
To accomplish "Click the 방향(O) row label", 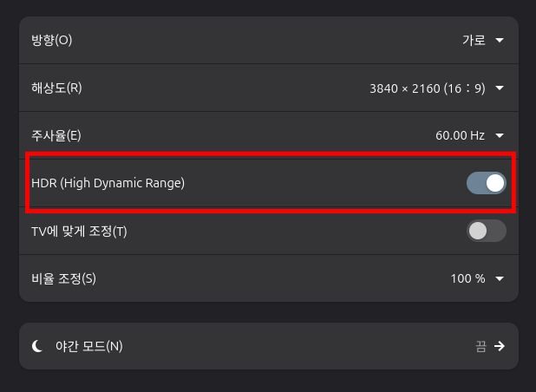I will (x=52, y=41).
